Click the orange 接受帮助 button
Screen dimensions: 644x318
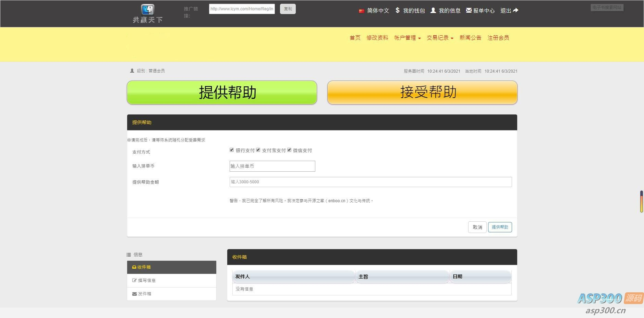(422, 93)
